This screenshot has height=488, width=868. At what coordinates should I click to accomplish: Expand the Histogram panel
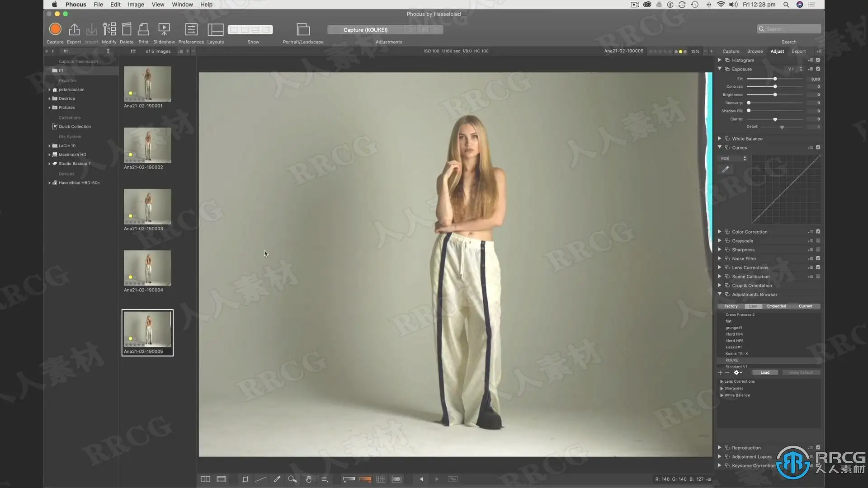[x=720, y=60]
